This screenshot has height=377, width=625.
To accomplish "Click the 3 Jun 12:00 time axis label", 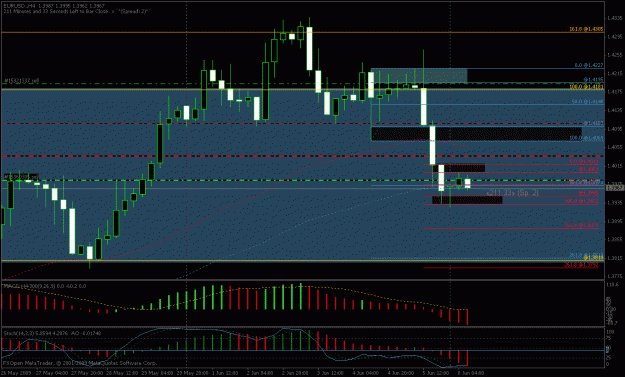I will coord(330,373).
